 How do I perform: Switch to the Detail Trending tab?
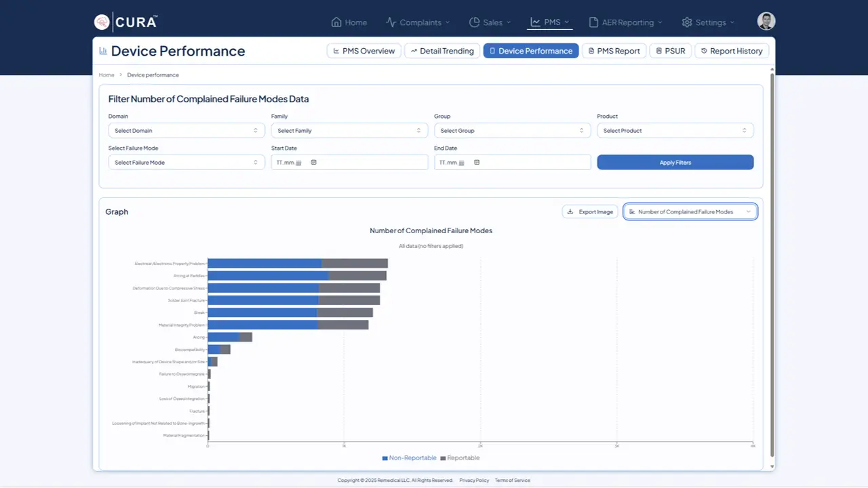click(x=442, y=51)
